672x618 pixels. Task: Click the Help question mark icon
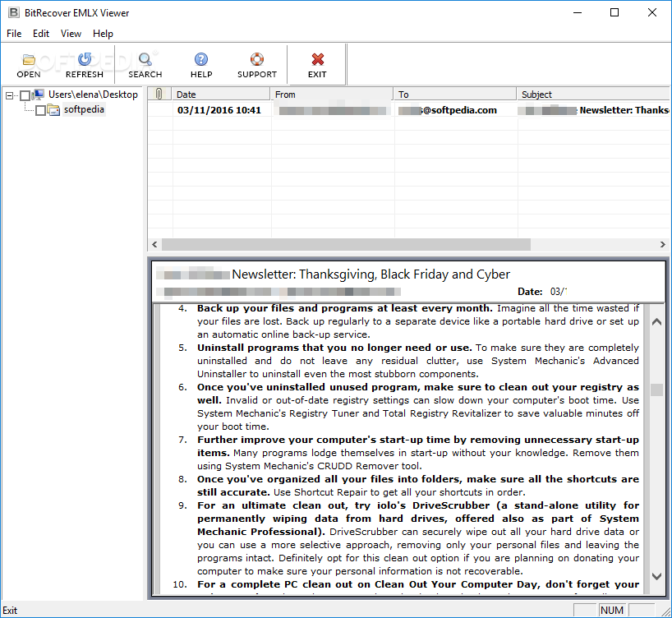tap(201, 60)
